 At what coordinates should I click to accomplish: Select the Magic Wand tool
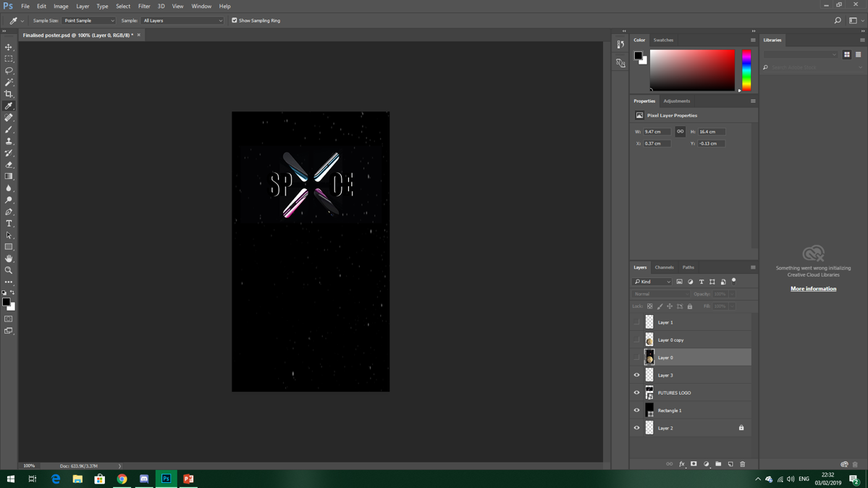click(9, 83)
